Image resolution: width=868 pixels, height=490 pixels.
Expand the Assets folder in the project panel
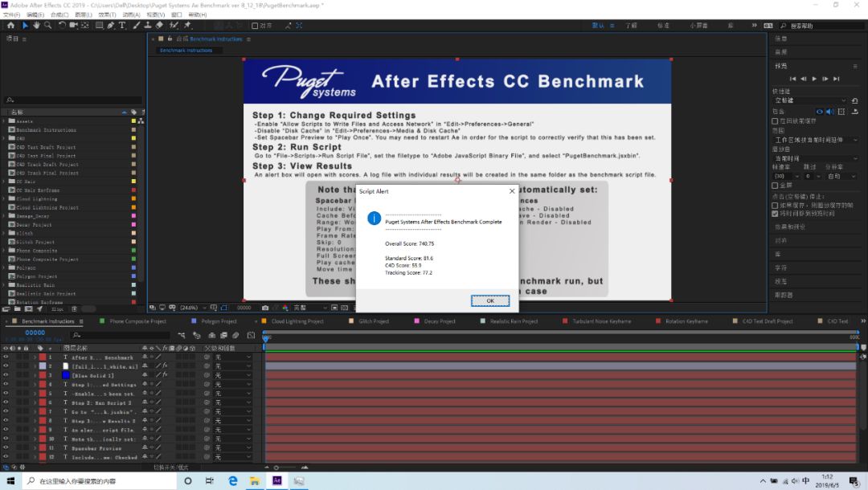[4, 121]
